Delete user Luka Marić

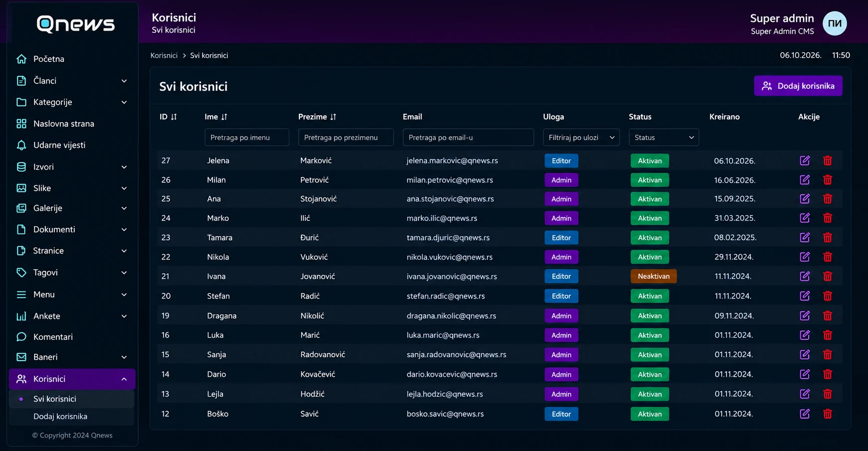point(828,335)
